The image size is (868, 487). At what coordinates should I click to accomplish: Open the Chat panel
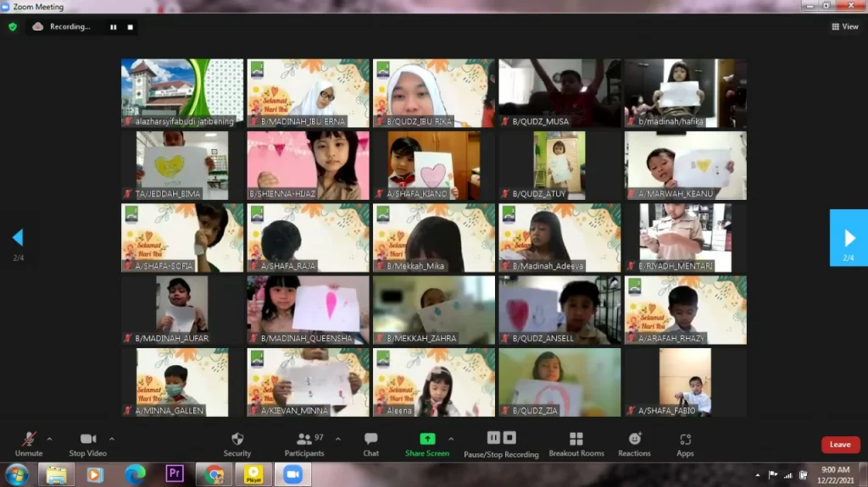(x=370, y=439)
